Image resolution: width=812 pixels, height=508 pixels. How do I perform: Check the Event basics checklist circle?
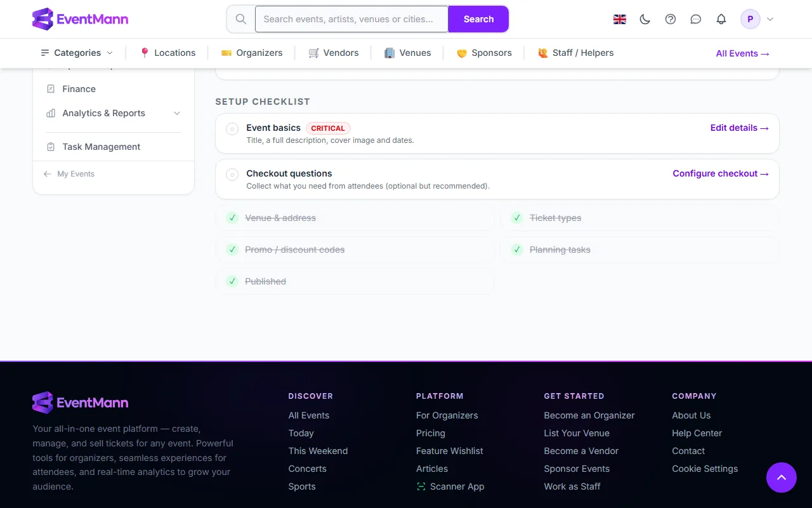pyautogui.click(x=232, y=129)
